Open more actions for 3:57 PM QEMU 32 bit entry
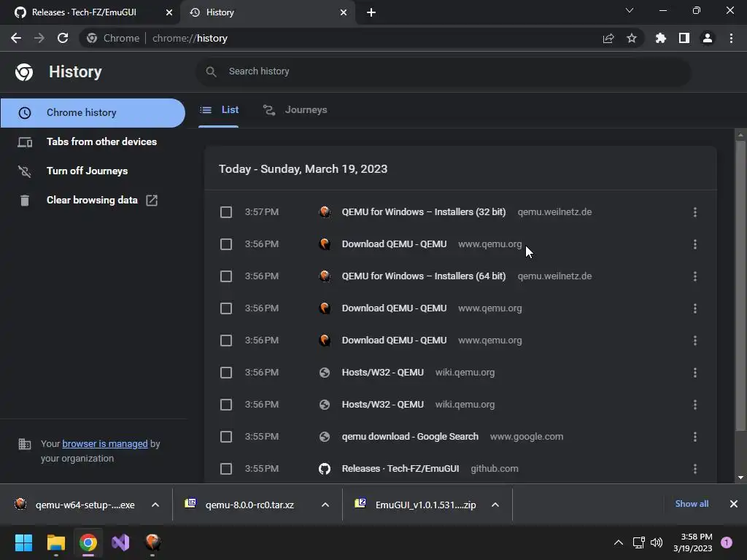 (x=695, y=212)
